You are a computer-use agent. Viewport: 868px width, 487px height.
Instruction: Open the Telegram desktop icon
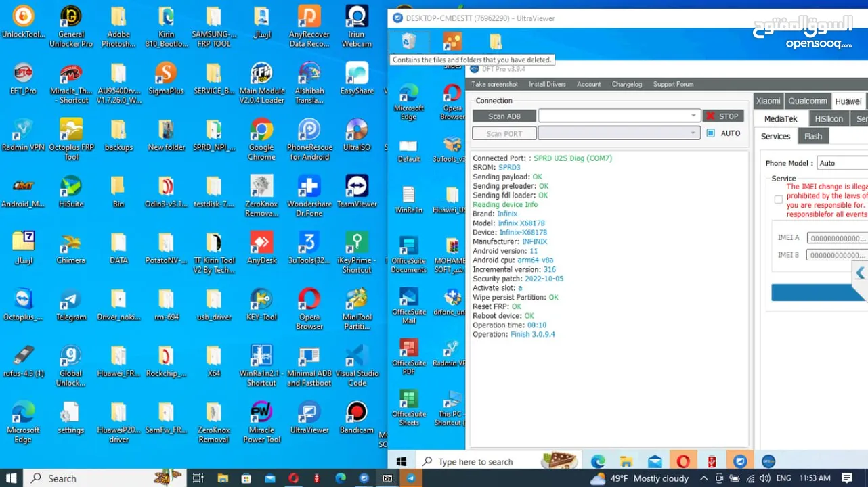71,305
